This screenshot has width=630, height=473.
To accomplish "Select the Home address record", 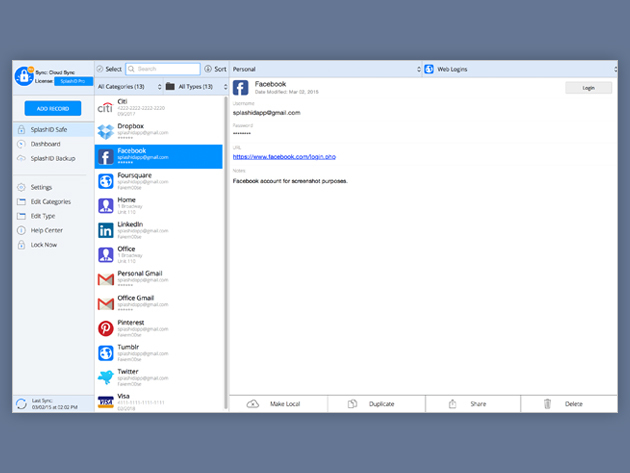I will click(159, 206).
